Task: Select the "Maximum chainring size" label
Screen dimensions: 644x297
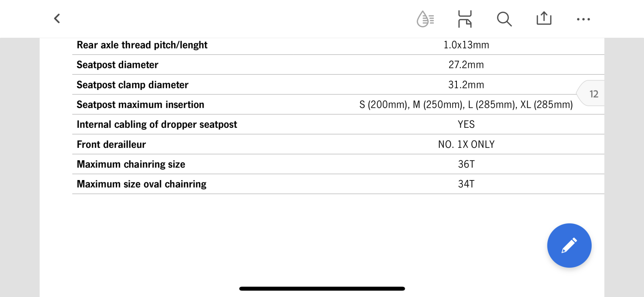Action: tap(131, 164)
